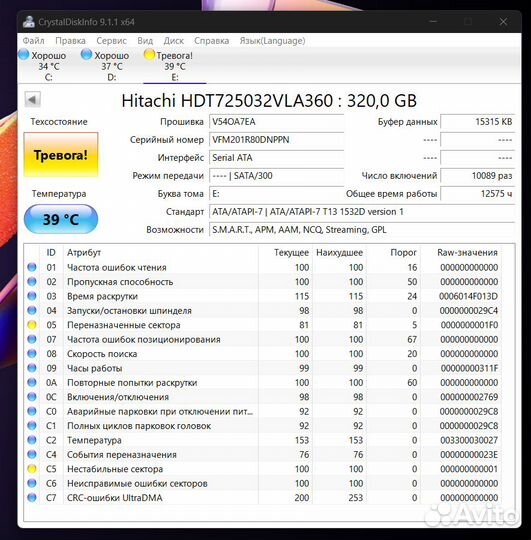
Task: Click the blue status orb for drive D:
Action: click(x=86, y=54)
